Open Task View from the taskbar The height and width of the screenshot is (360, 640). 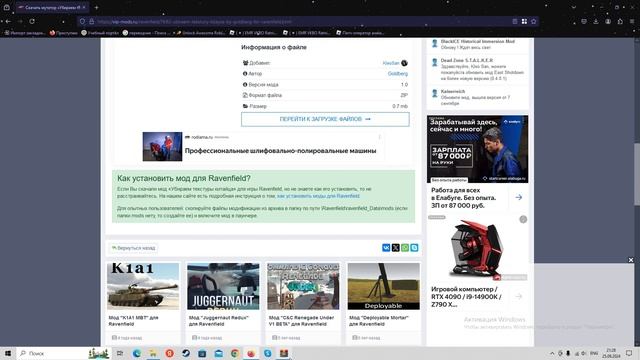120,353
